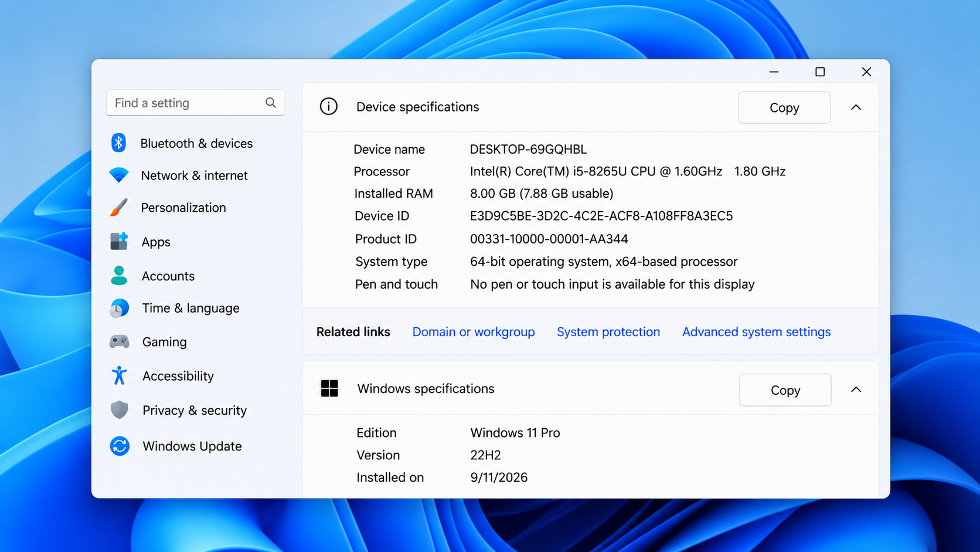Screen dimensions: 980x552
Task: Focus the Find a setting search box
Action: pos(195,103)
